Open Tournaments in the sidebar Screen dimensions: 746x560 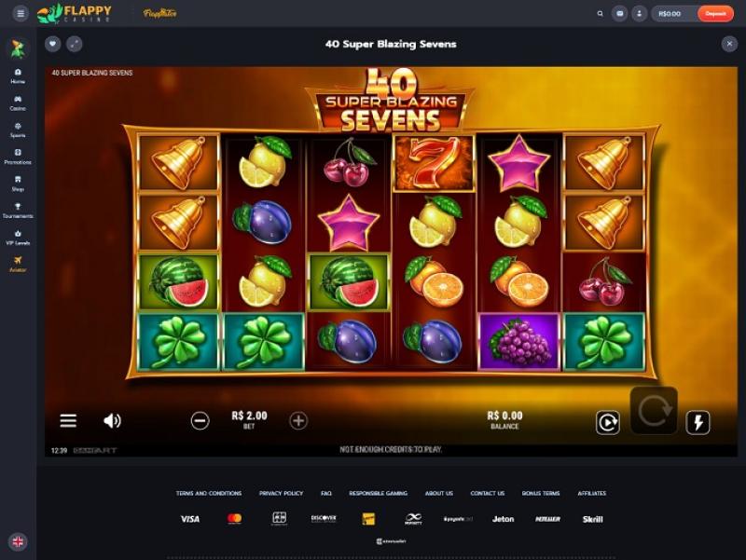coord(18,211)
